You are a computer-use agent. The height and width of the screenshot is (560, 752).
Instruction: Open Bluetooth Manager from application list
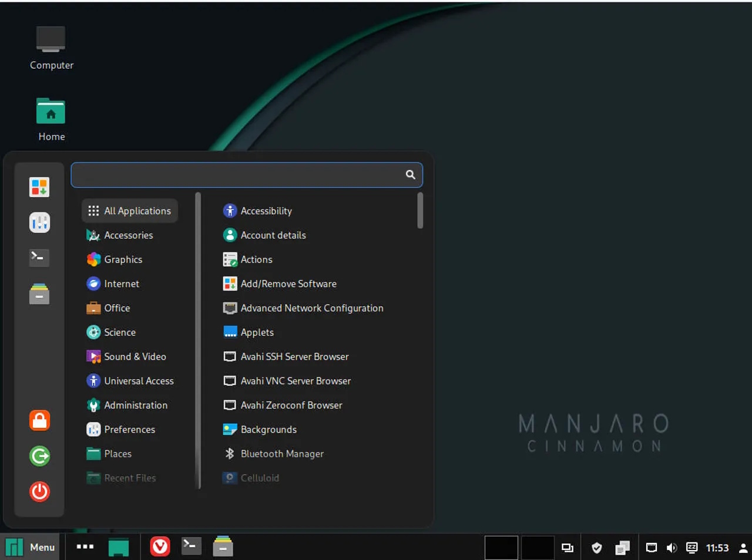click(x=281, y=454)
